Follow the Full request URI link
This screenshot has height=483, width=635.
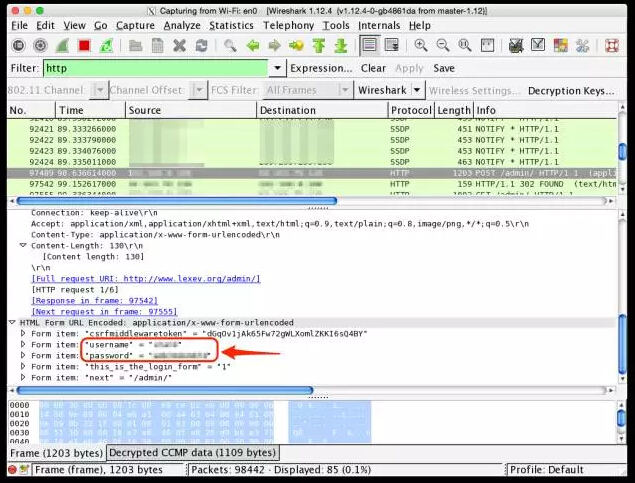pyautogui.click(x=146, y=279)
